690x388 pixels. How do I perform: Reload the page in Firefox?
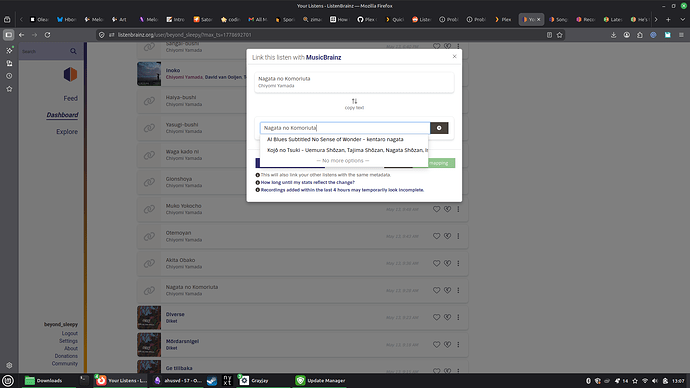tap(47, 35)
